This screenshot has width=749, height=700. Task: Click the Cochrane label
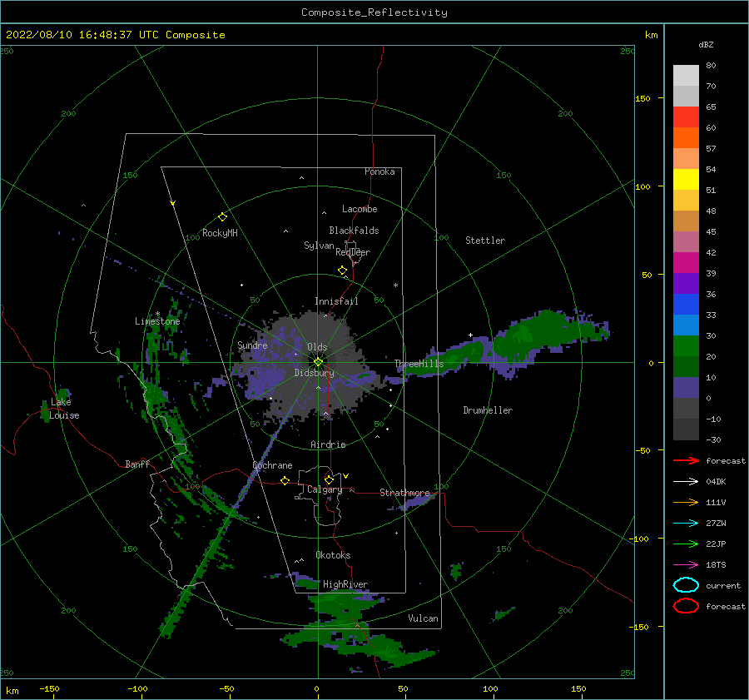272,465
